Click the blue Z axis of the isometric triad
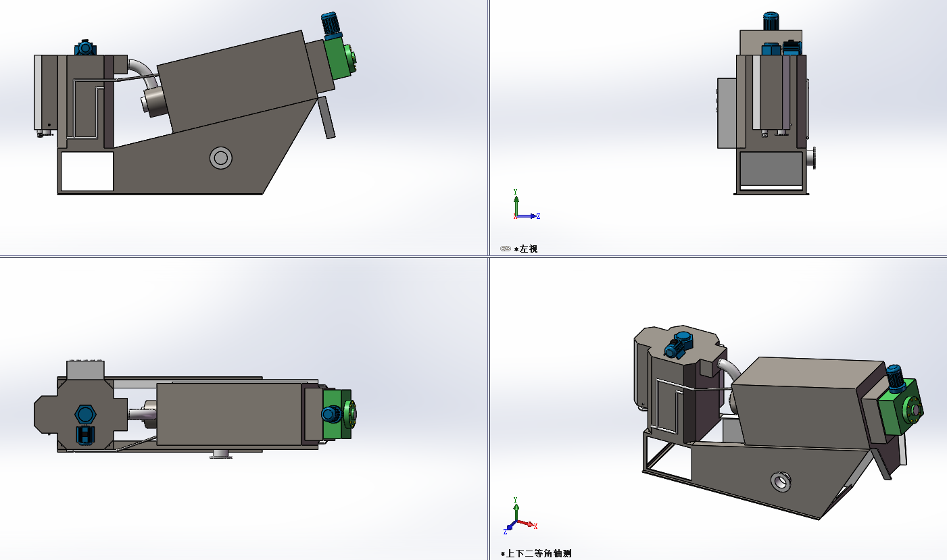 [x=510, y=526]
